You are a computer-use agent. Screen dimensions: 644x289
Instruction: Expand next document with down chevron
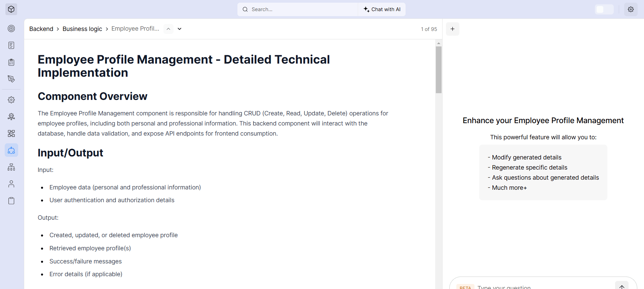click(x=180, y=29)
